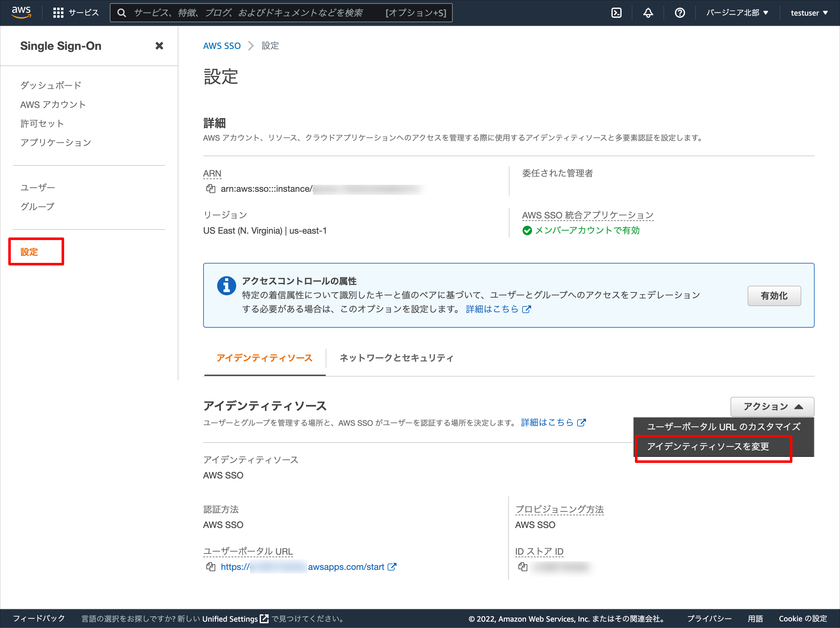Image resolution: width=840 pixels, height=628 pixels.
Task: Open the services grid icon
Action: [58, 13]
